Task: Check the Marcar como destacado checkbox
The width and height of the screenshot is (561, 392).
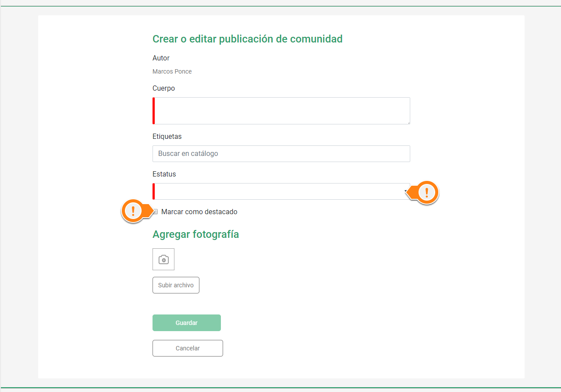Action: (x=155, y=212)
